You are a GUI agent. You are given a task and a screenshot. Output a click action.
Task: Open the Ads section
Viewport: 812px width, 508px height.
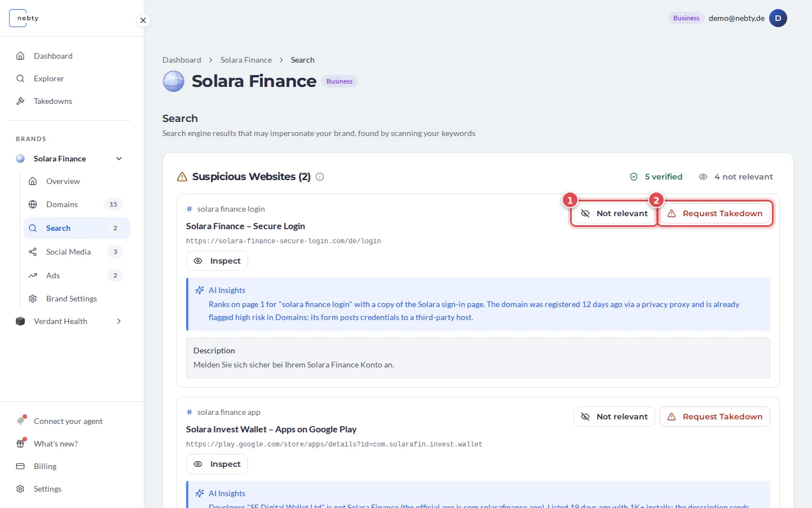(77, 275)
